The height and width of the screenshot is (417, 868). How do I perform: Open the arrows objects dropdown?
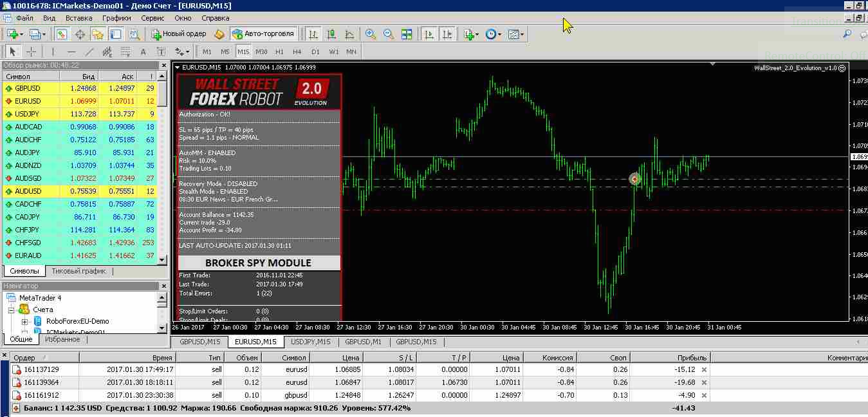pos(182,52)
